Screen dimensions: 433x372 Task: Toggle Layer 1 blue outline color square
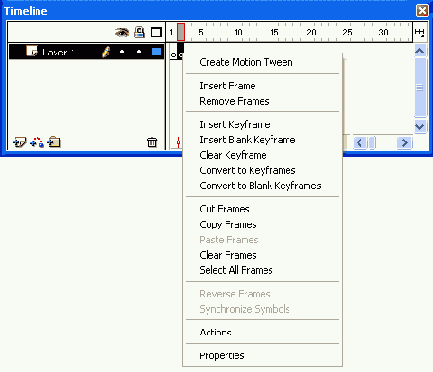(x=156, y=52)
